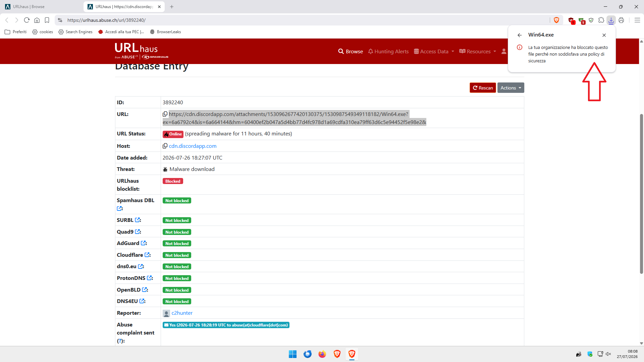Click the red "Blocked" blocklist badge
The image size is (644, 362).
coord(173,181)
